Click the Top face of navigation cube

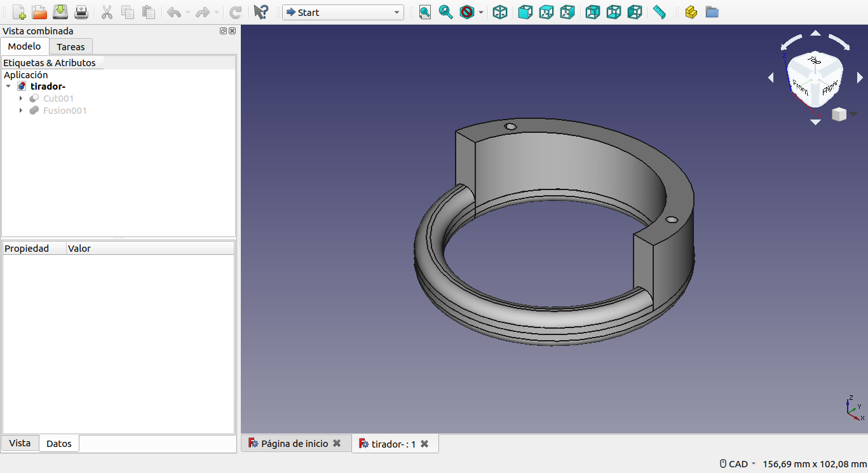[x=814, y=60]
